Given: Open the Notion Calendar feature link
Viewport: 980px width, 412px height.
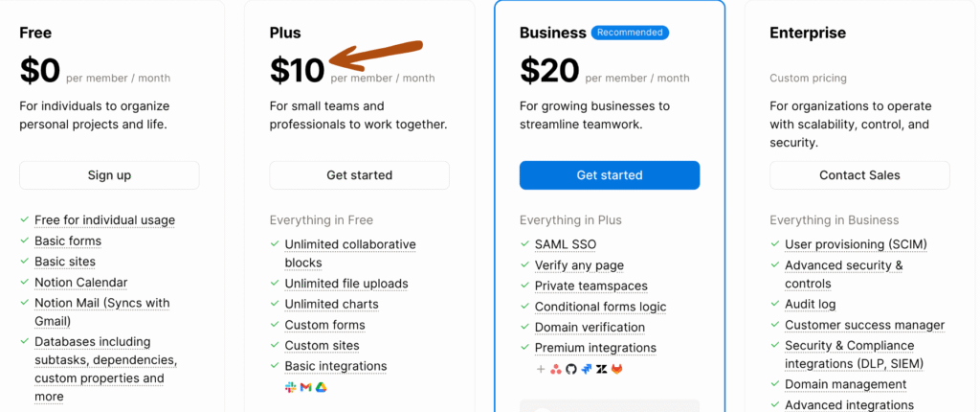Looking at the screenshot, I should pos(80,283).
